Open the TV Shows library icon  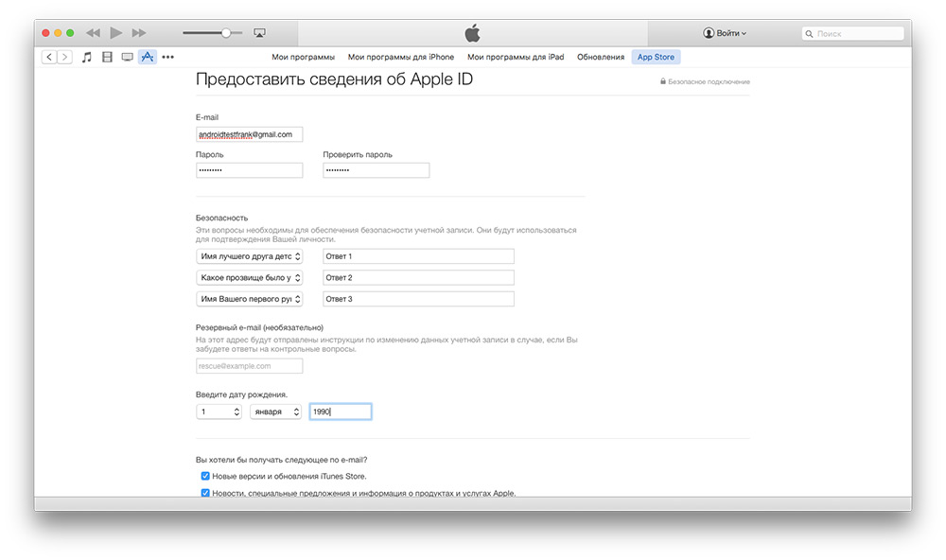[127, 57]
